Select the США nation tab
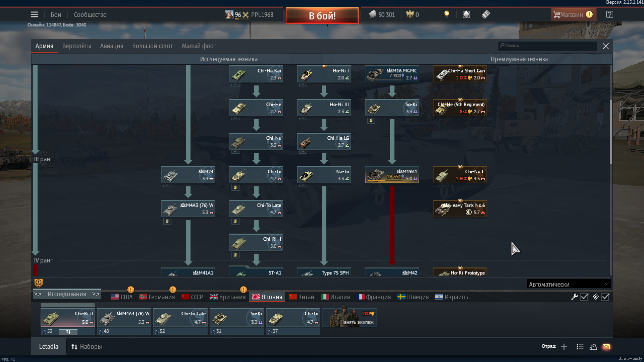 122,297
